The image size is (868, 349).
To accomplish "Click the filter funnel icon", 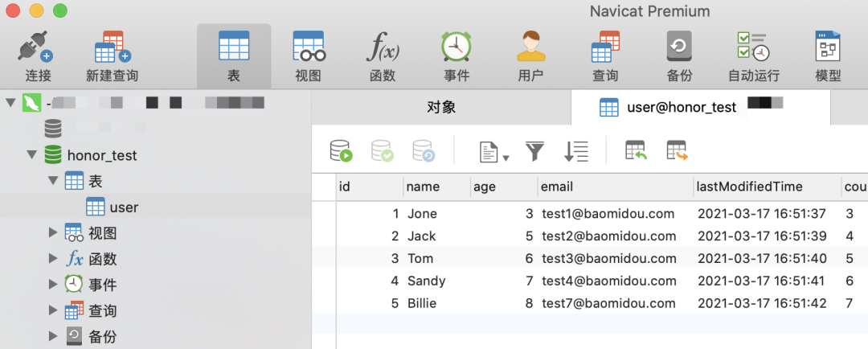I will click(x=534, y=151).
